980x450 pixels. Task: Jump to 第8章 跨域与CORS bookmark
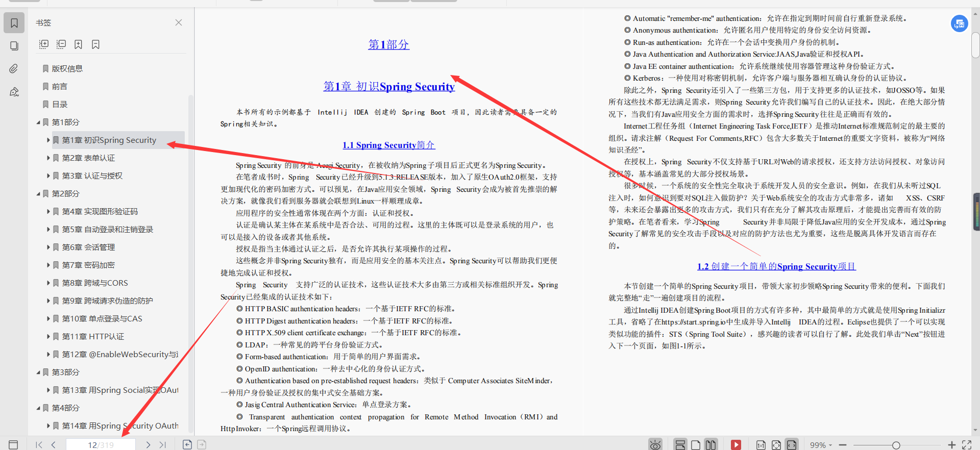[95, 283]
